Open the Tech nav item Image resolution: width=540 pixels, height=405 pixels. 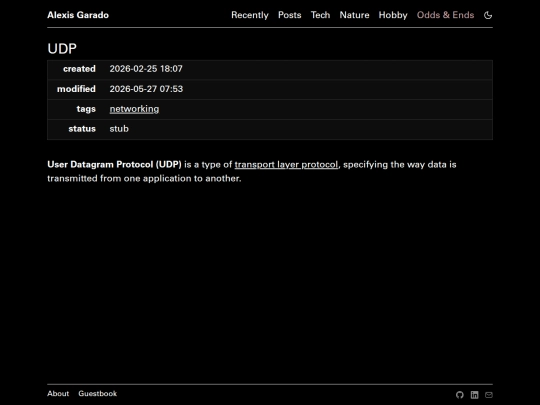click(320, 15)
